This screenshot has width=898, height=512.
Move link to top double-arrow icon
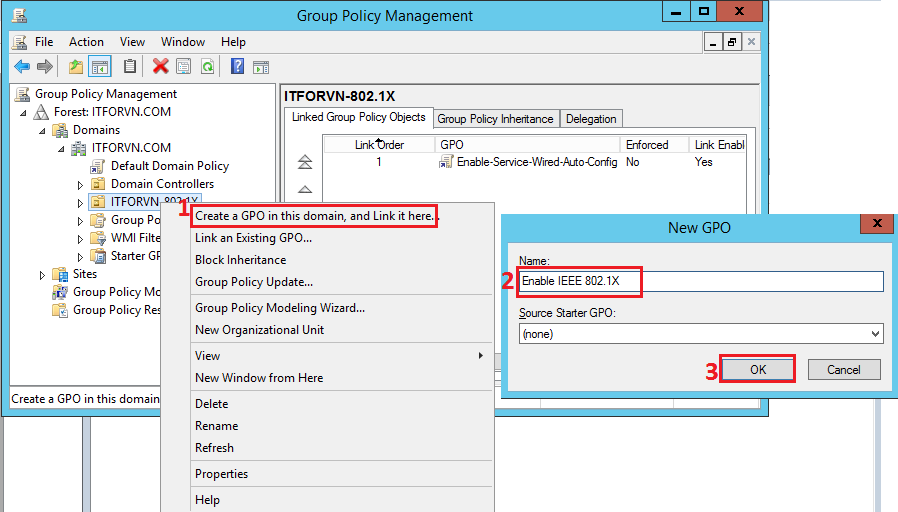(305, 162)
